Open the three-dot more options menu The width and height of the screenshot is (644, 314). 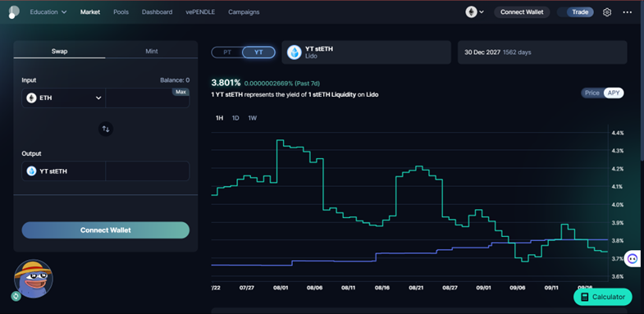pos(627,12)
